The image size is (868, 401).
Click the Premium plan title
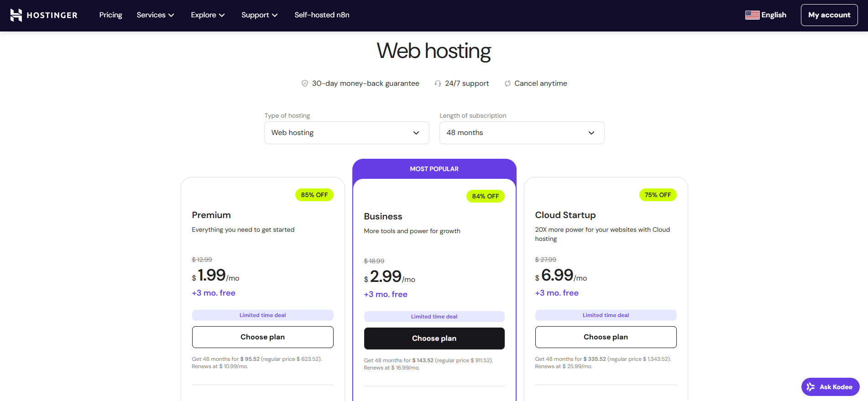click(211, 215)
